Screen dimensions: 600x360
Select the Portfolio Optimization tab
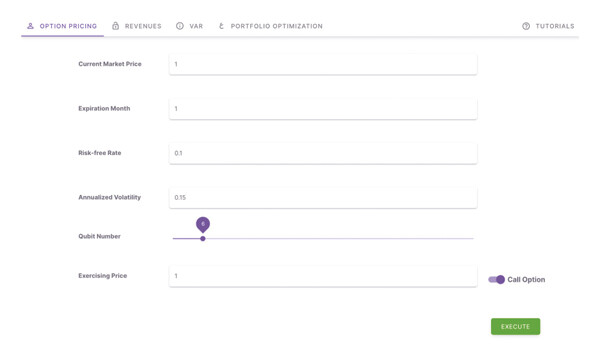point(270,26)
